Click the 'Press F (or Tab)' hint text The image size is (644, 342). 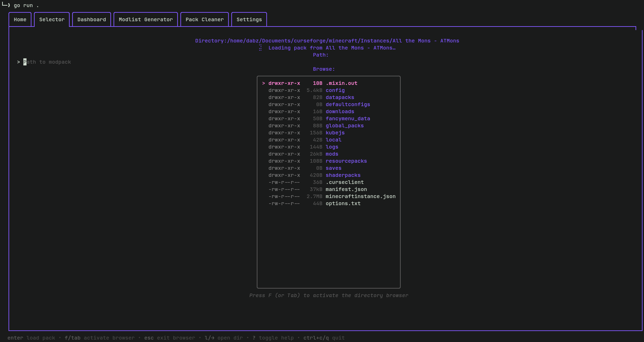tap(329, 295)
